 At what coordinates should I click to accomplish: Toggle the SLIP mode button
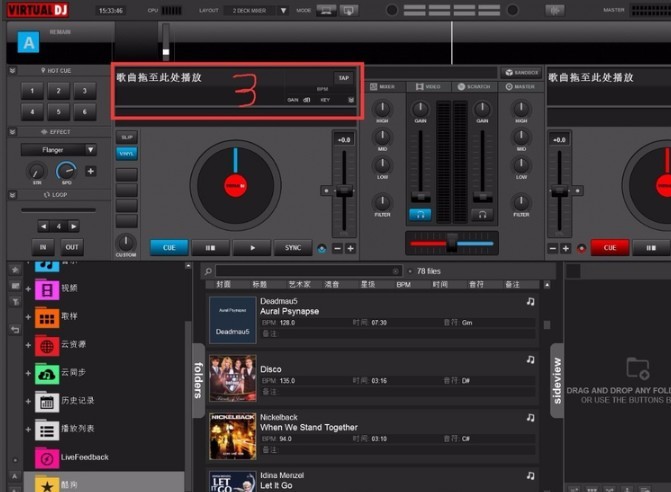126,137
